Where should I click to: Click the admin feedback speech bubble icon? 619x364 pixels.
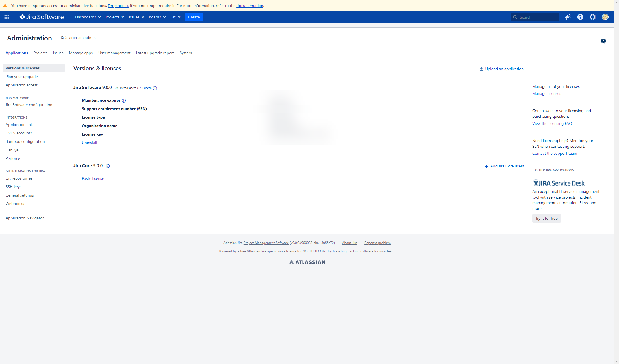tap(603, 41)
